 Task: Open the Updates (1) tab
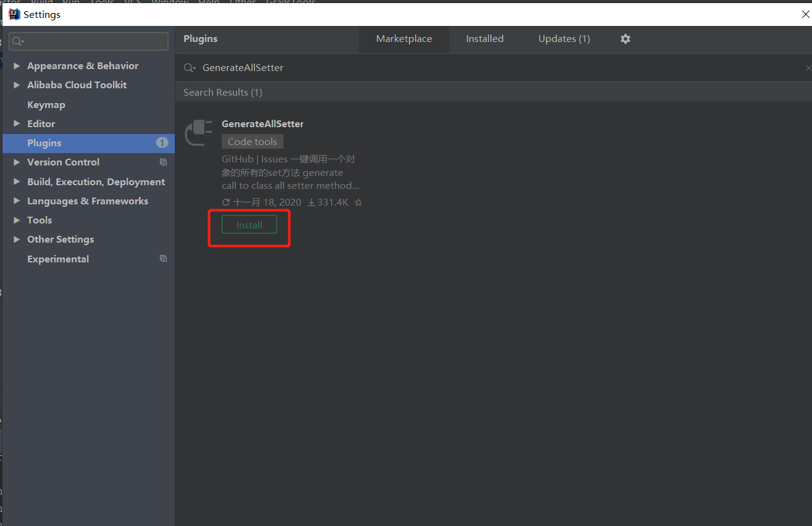564,39
